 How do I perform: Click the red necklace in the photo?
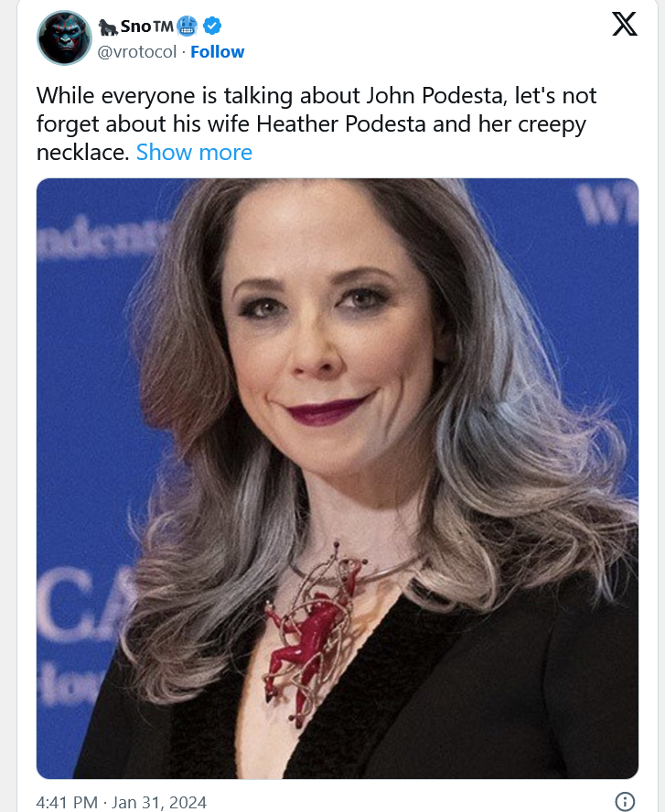tap(311, 632)
